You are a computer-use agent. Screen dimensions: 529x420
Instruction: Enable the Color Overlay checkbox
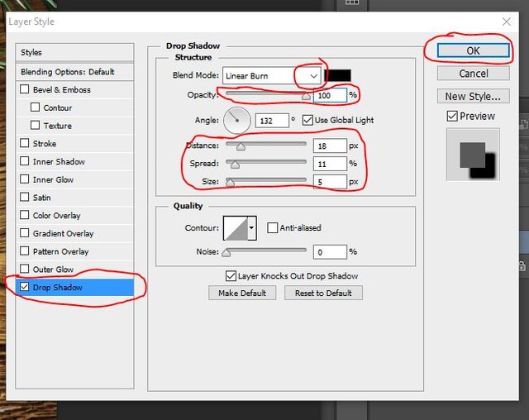24,215
